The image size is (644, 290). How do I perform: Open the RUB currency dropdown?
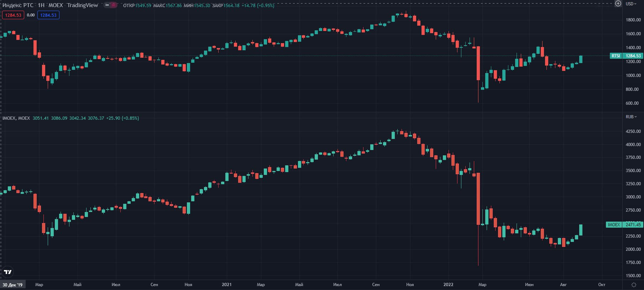click(631, 117)
